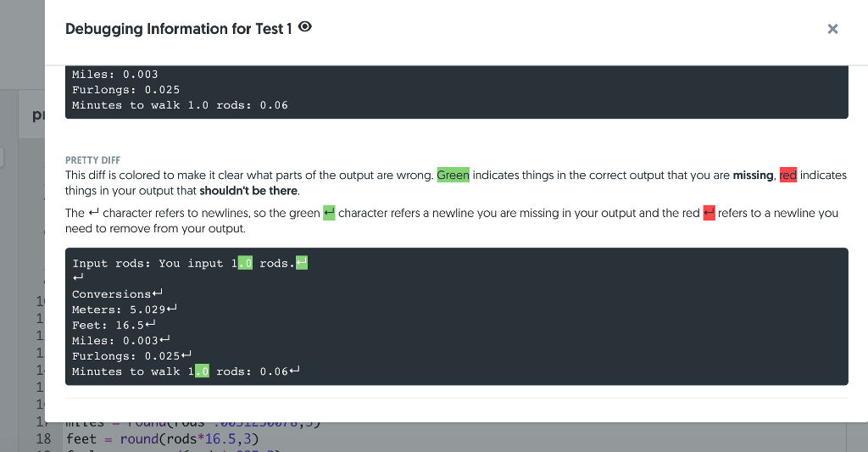
Task: Click green '.0' in 'Minutes to walk' diff line
Action: [202, 371]
